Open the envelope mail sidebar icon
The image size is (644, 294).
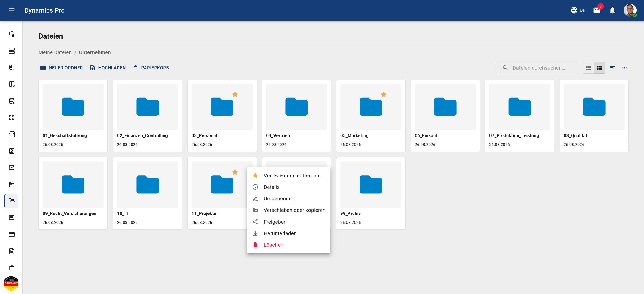pyautogui.click(x=12, y=168)
